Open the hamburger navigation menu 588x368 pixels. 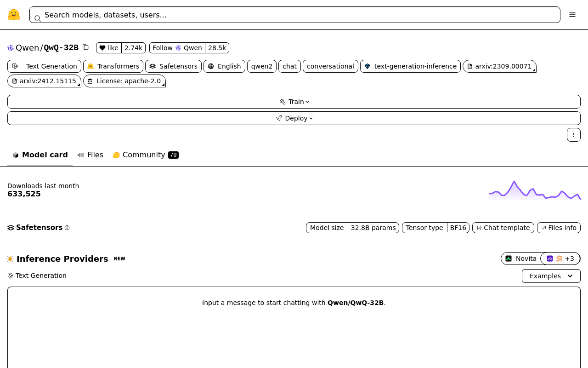pos(572,15)
